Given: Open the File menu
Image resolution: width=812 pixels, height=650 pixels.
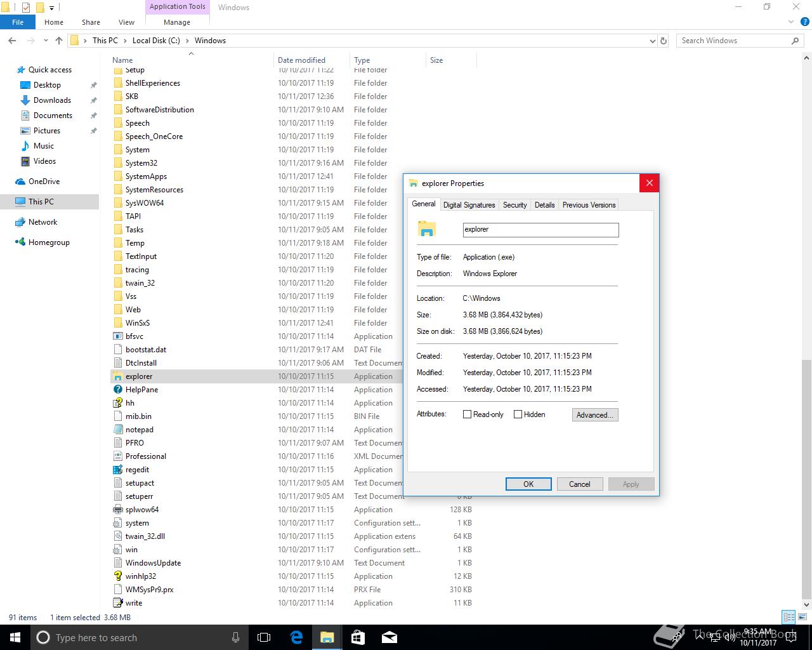Looking at the screenshot, I should (18, 22).
